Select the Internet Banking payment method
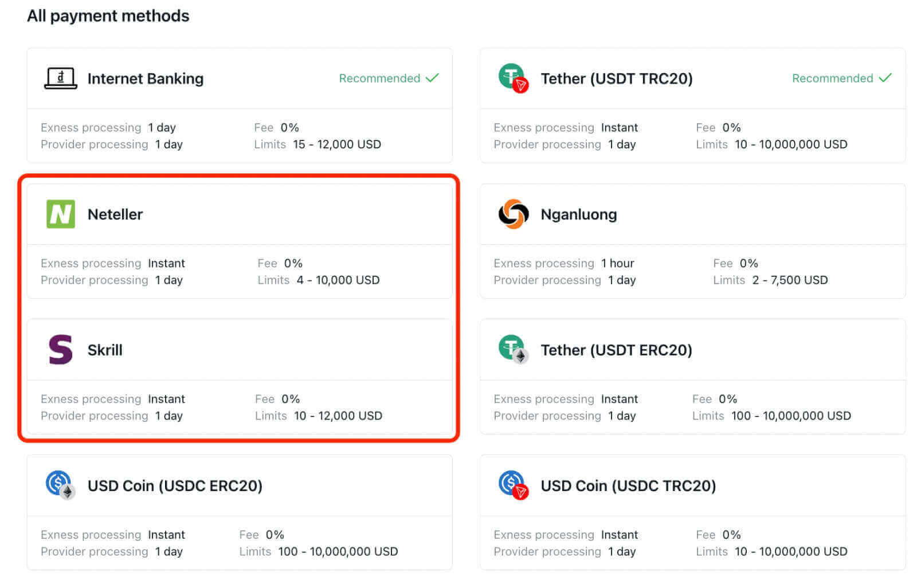Viewport: 917px width, 588px height. coord(239,79)
